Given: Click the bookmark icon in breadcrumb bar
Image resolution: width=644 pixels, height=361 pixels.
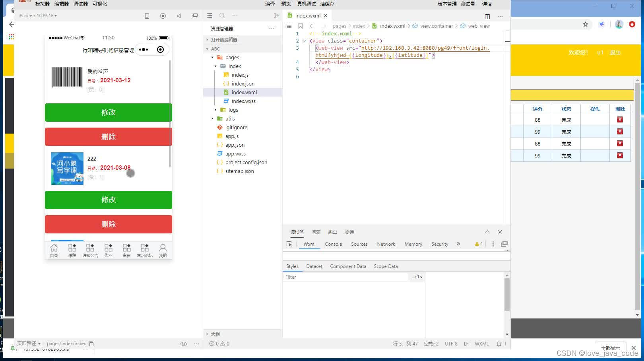Looking at the screenshot, I should 301,26.
